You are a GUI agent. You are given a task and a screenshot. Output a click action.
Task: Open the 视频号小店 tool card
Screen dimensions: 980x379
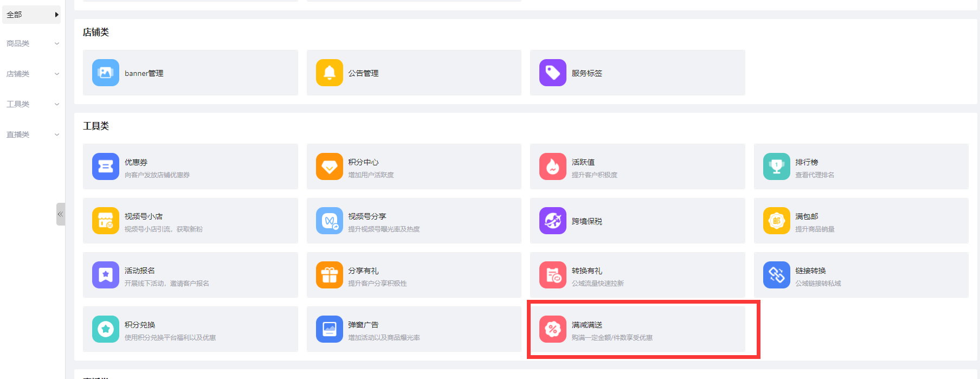[x=190, y=221]
